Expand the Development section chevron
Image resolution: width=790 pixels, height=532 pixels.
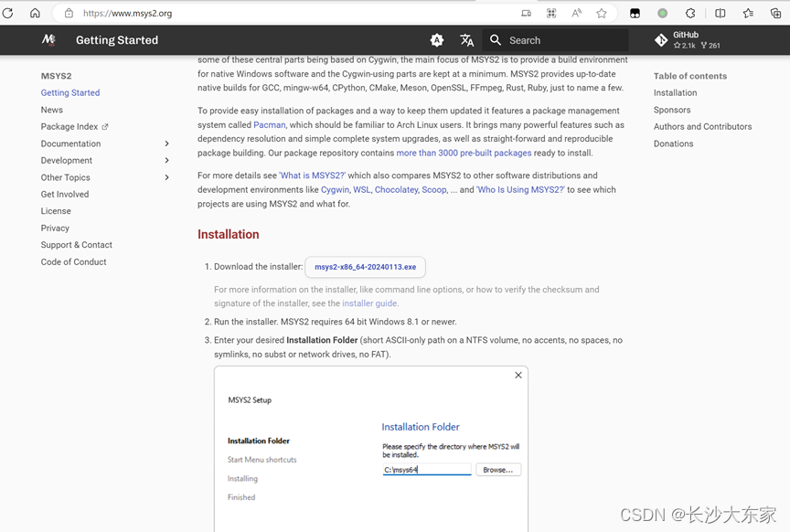pyautogui.click(x=166, y=160)
